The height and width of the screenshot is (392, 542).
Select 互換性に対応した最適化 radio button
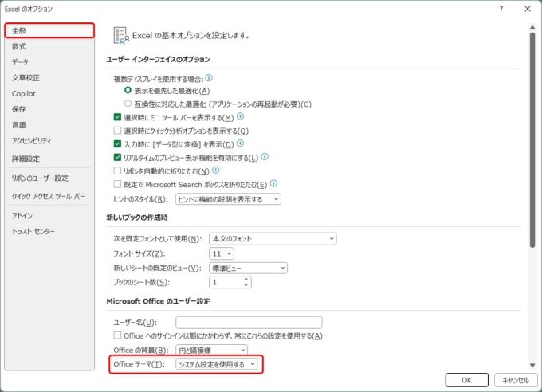click(x=128, y=104)
